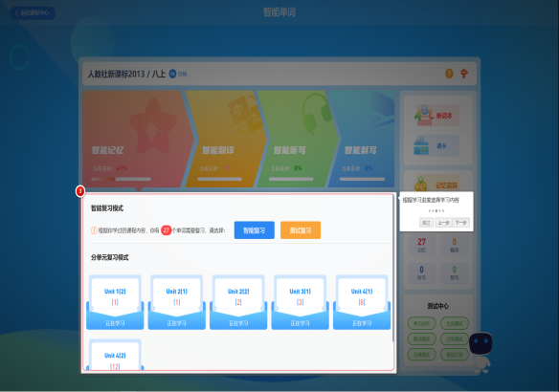Start 测试复习 with the orange button
This screenshot has width=559, height=392.
coord(301,230)
